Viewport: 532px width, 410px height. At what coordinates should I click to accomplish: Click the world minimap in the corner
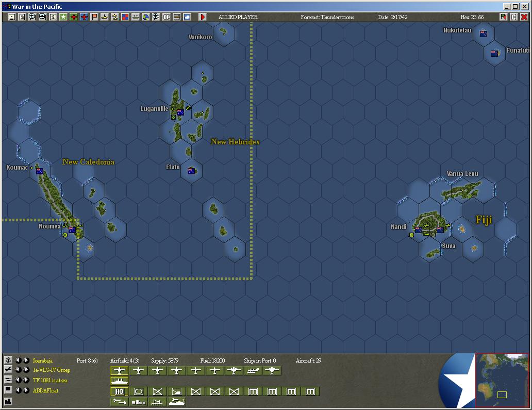coord(502,380)
